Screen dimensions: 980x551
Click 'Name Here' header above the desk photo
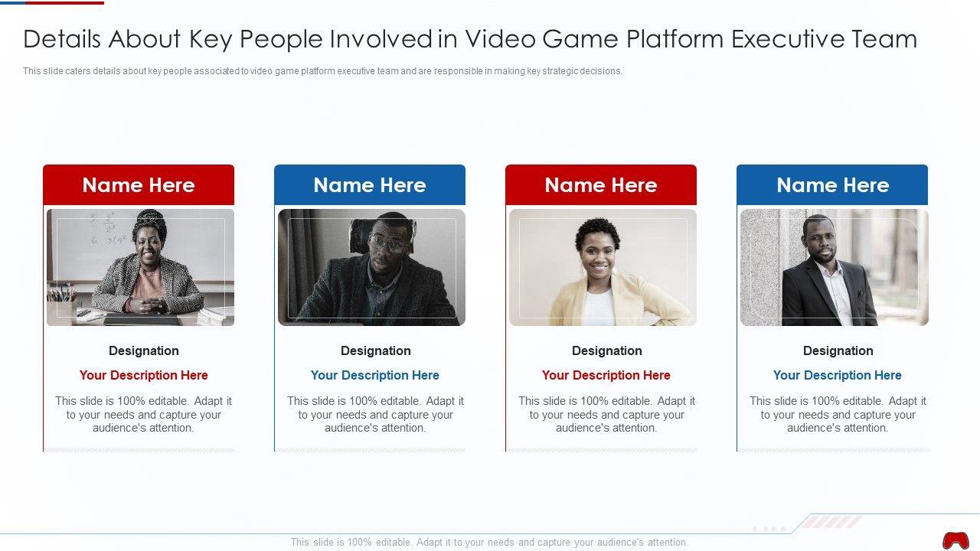(139, 185)
